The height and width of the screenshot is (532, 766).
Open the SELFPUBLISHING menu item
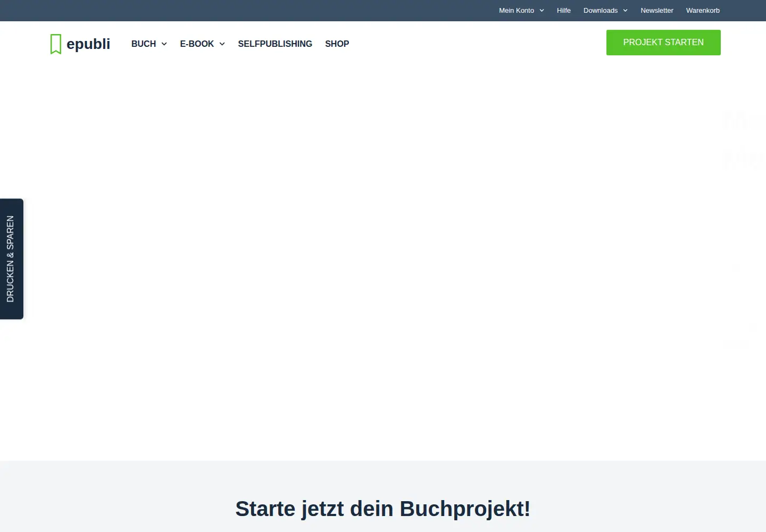(x=275, y=44)
